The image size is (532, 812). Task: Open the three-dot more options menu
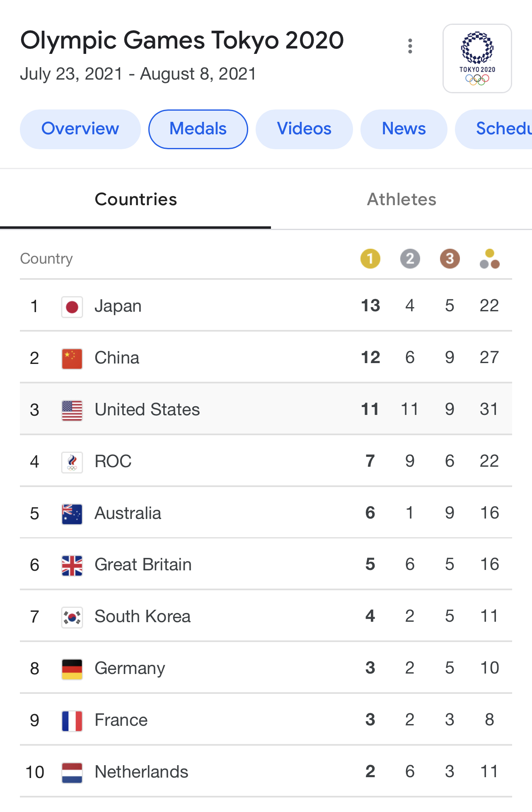click(410, 46)
